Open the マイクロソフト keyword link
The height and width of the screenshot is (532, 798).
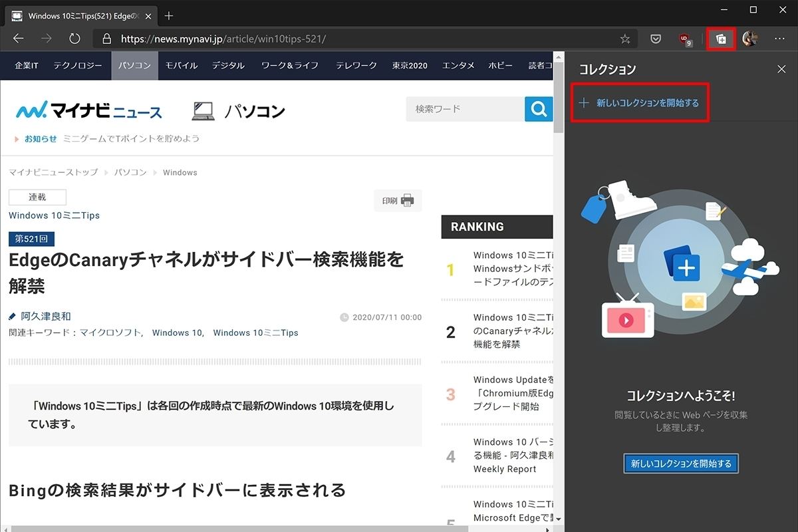click(110, 332)
